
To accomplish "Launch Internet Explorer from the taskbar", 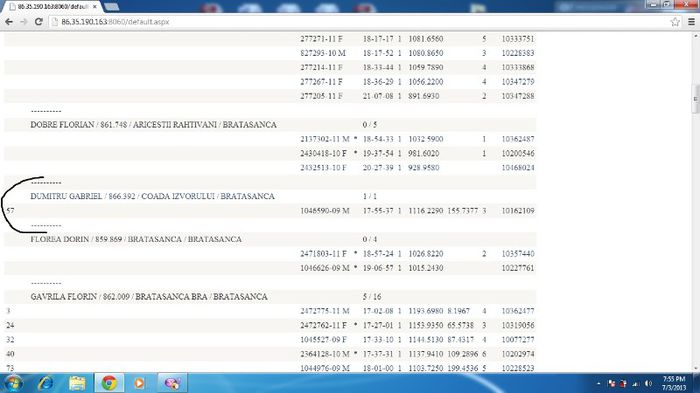I will pos(46,383).
